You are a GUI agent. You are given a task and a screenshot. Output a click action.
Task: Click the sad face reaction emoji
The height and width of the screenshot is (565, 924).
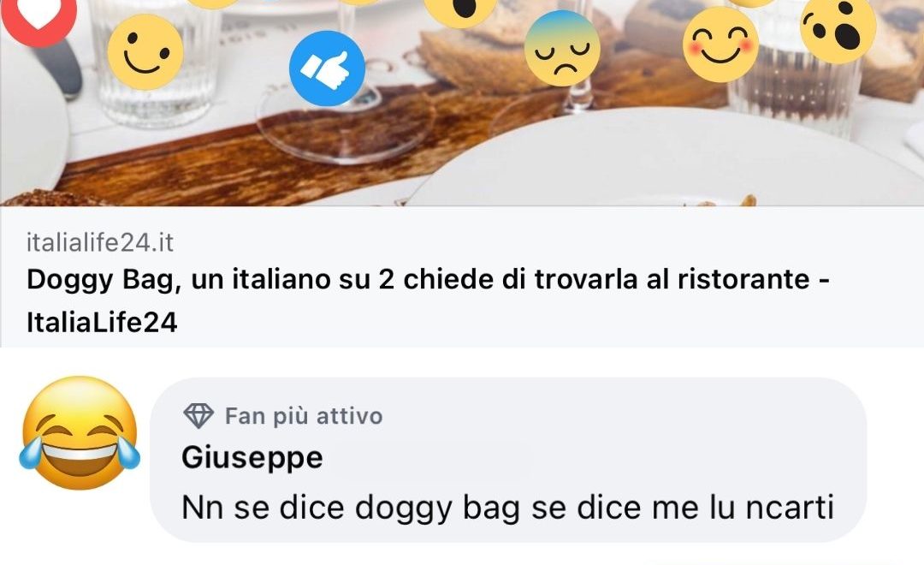pos(562,48)
